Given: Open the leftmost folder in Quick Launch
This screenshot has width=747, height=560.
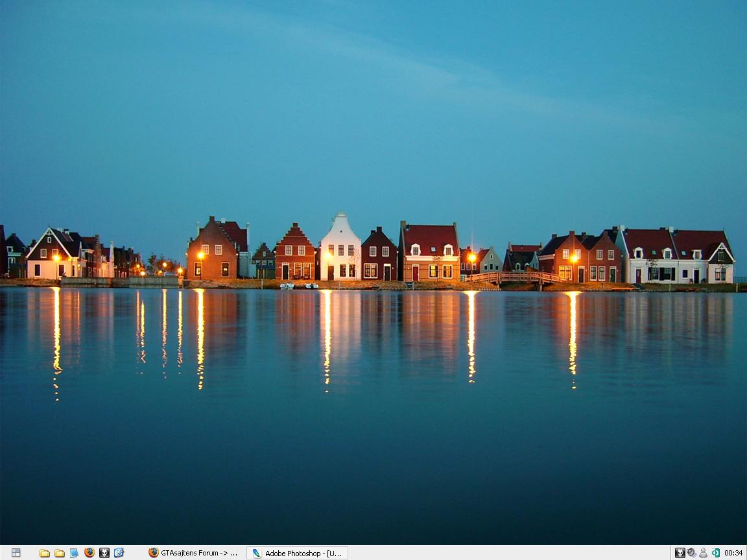Looking at the screenshot, I should click(44, 553).
